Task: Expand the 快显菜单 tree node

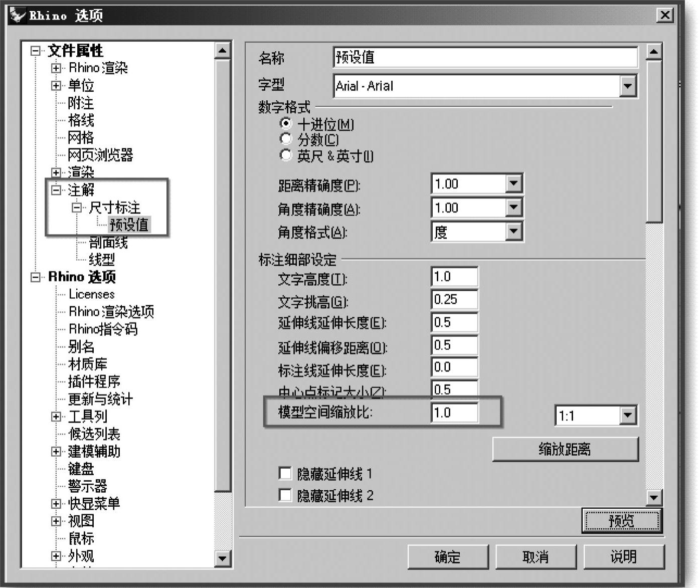Action: tap(56, 503)
